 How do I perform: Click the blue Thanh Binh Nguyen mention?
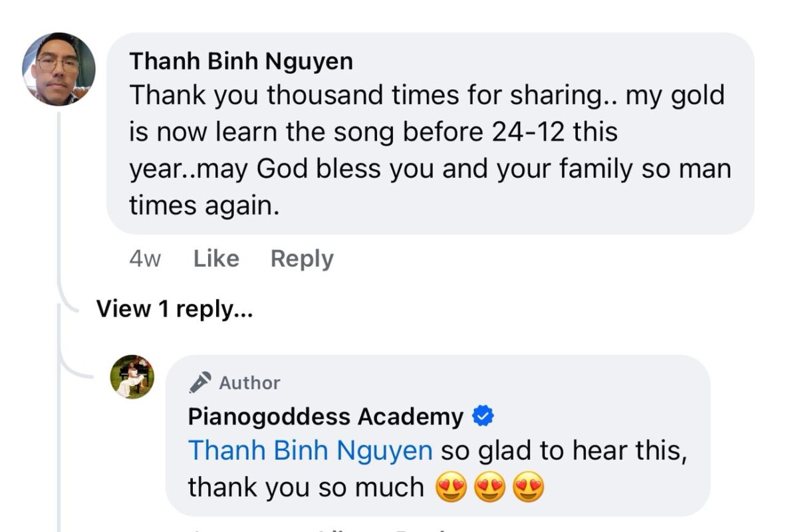click(310, 452)
